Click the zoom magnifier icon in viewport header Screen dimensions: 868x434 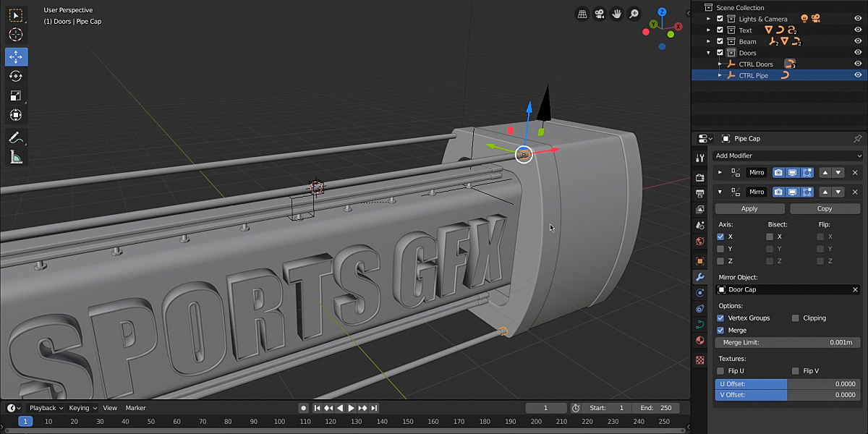(x=632, y=14)
